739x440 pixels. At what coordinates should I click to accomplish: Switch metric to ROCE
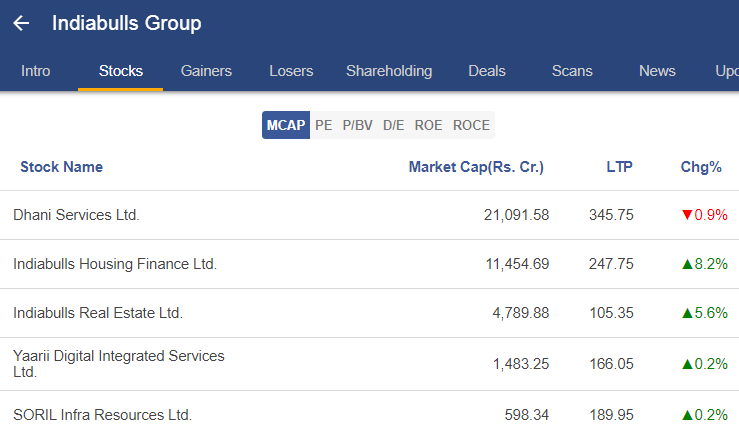471,125
